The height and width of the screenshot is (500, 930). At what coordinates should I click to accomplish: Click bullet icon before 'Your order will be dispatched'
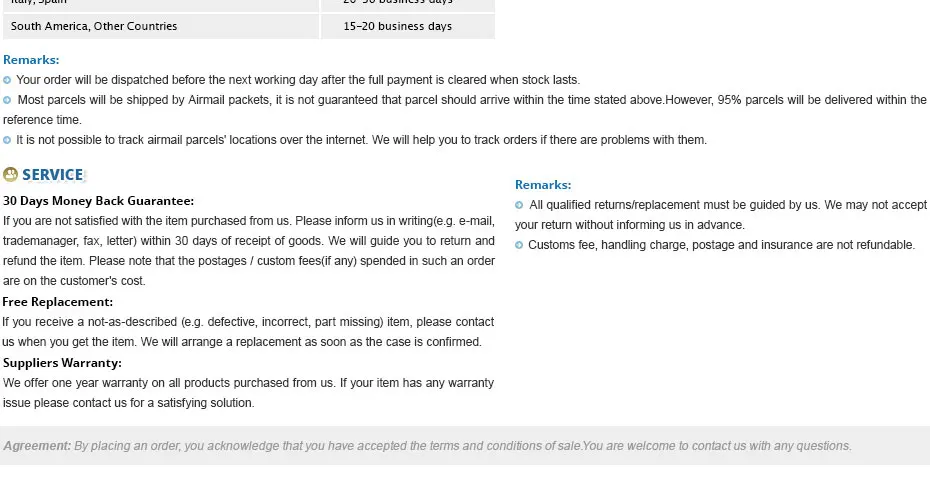point(7,80)
